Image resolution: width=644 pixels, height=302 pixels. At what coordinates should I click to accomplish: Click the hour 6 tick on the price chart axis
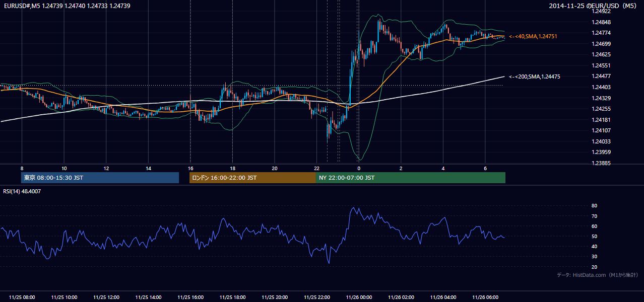tap(485, 168)
